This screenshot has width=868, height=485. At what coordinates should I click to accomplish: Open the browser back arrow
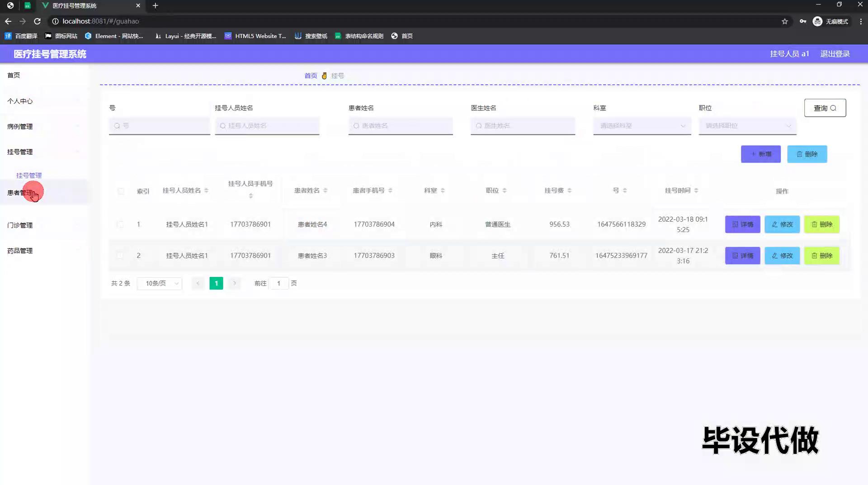[x=8, y=21]
